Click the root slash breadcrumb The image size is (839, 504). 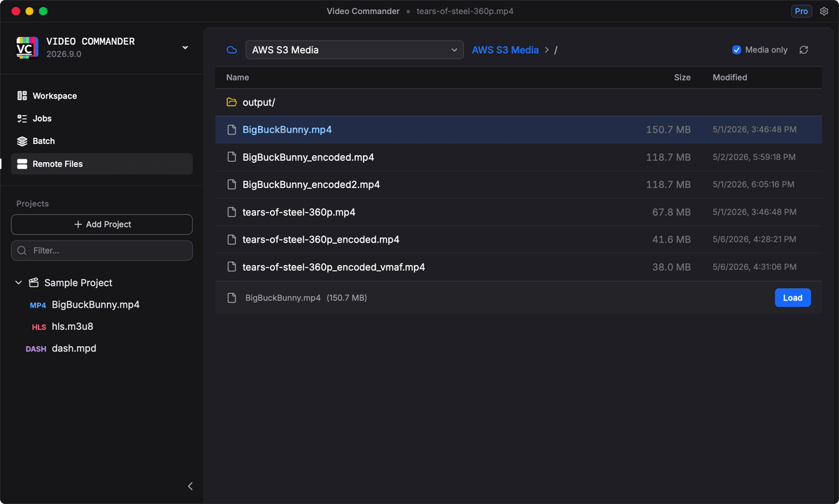coord(556,50)
